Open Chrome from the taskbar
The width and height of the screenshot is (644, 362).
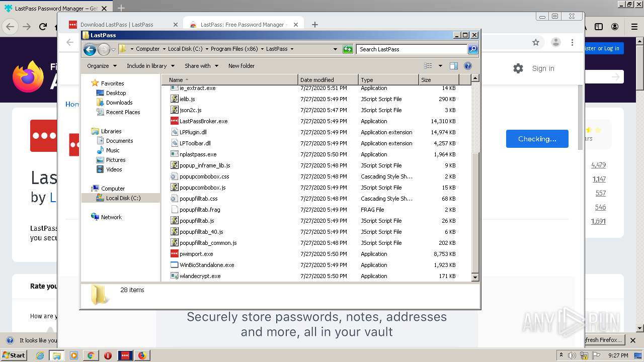point(91,355)
